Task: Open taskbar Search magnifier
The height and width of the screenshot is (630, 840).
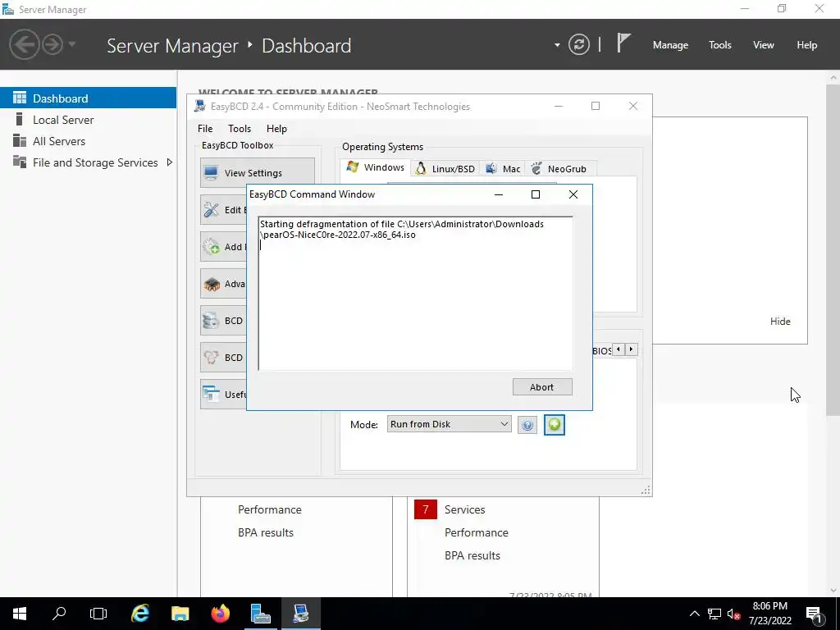Action: click(x=59, y=614)
